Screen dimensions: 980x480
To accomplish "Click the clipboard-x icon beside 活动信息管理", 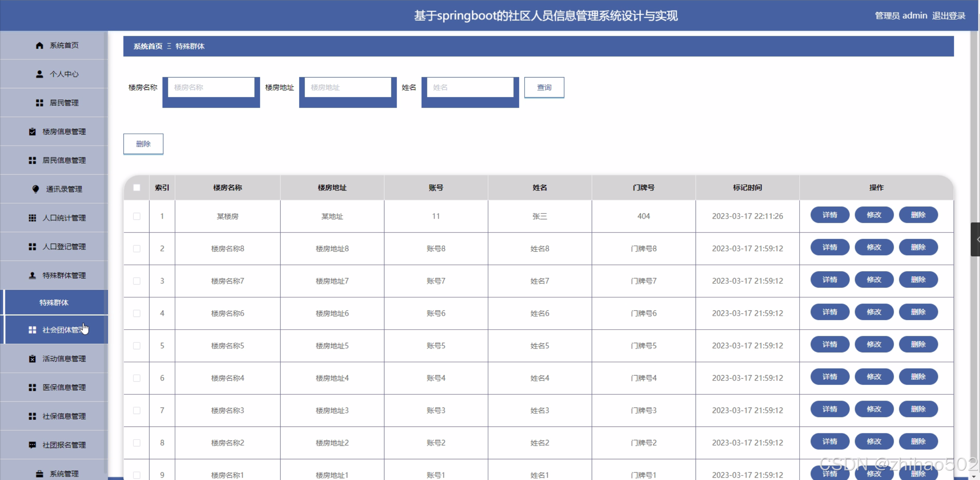I will click(32, 359).
